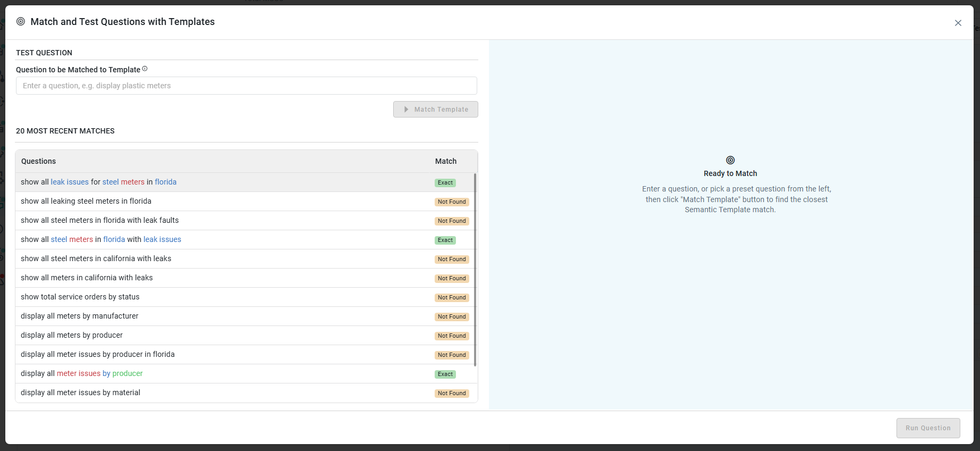Close the Match and Test Questions dialog

(x=958, y=23)
